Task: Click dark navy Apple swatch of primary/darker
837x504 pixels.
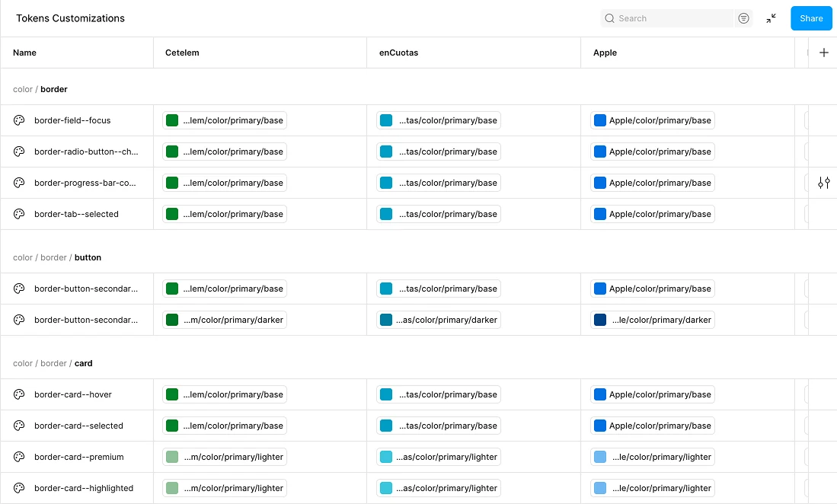Action: (x=600, y=320)
